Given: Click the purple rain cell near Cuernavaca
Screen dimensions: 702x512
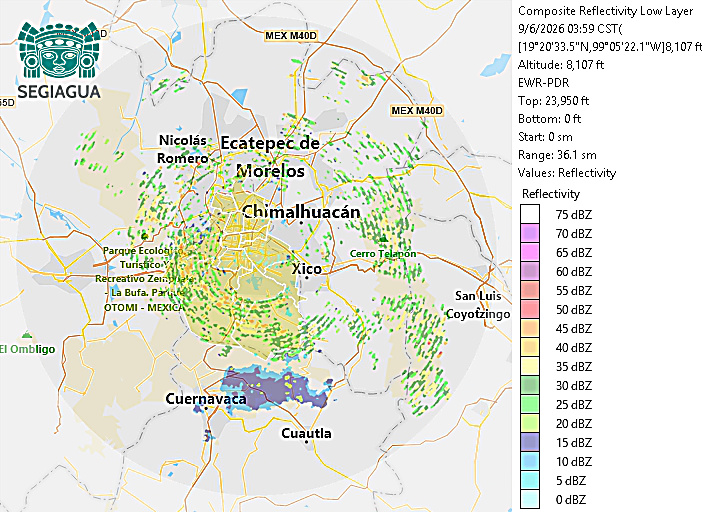Looking at the screenshot, I should [x=273, y=388].
